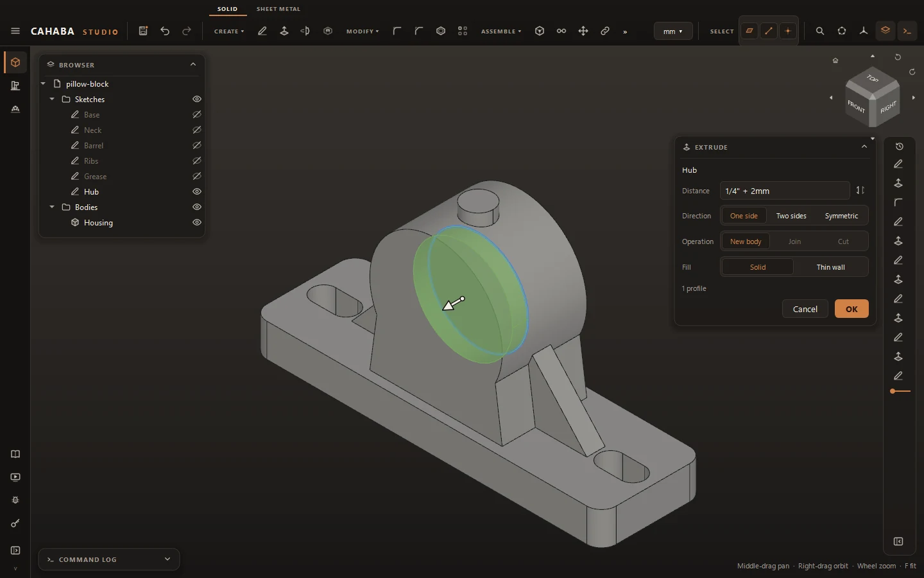Select Symmetric direction option

click(x=841, y=216)
